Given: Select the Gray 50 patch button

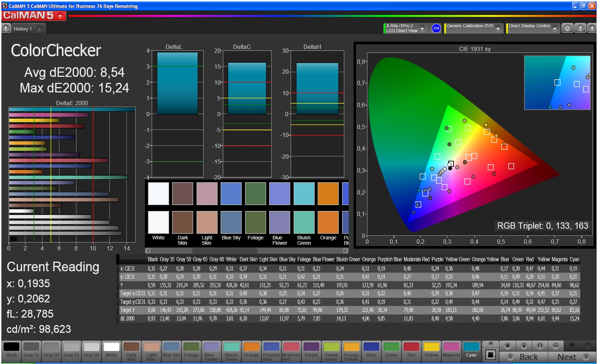Looking at the screenshot, I should (51, 351).
